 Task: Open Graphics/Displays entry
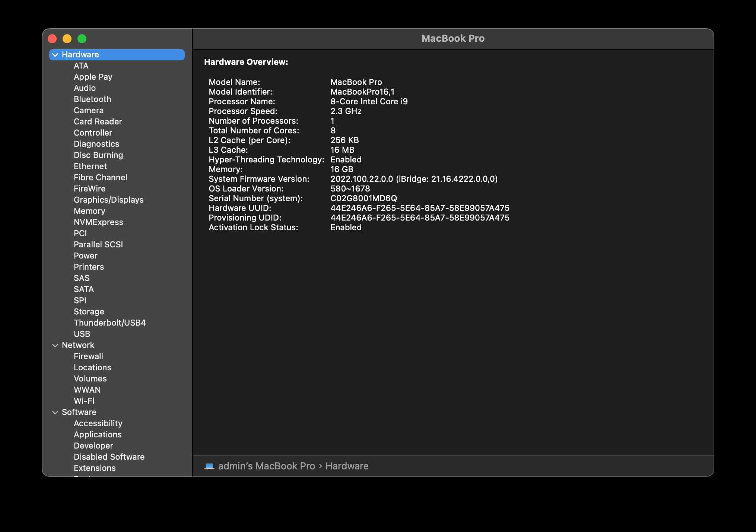[x=108, y=200]
